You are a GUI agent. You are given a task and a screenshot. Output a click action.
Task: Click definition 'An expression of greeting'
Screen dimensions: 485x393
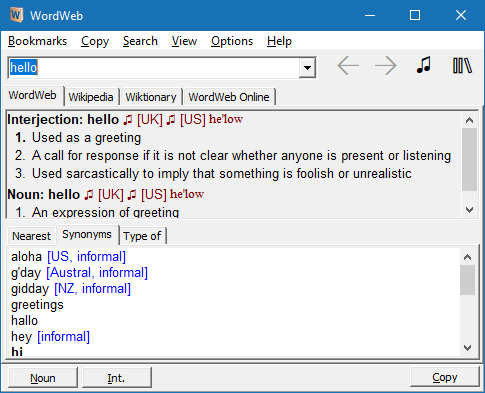[x=105, y=212]
